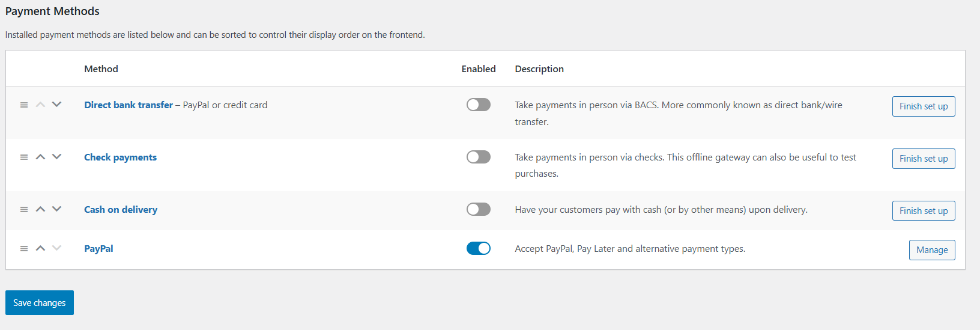
Task: Move Cash on delivery down with arrow
Action: pos(56,209)
